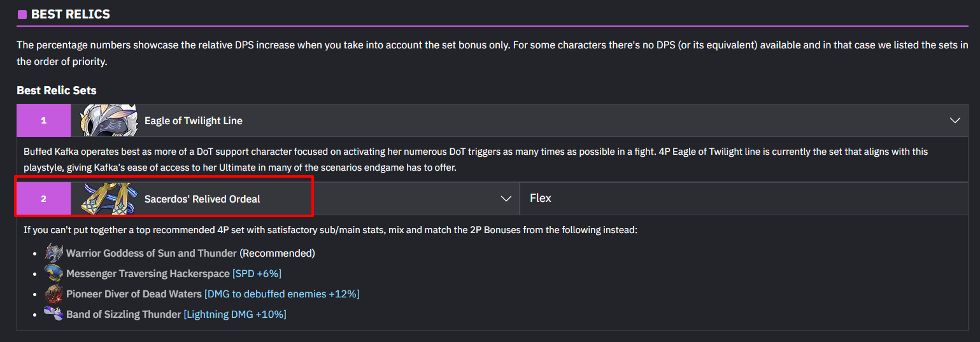
Task: Open the Band of Sizzling Thunder link
Action: pyautogui.click(x=124, y=315)
